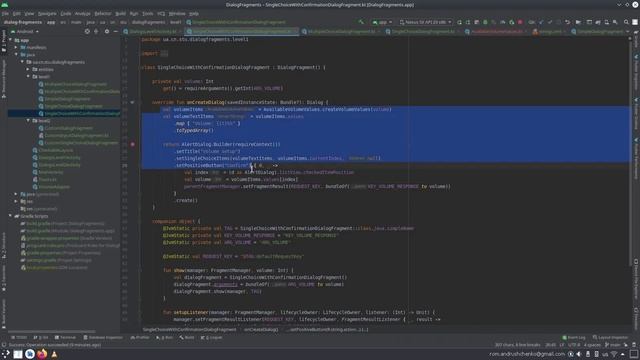Click the Expand/Collapse All icon in Project panel
The height and width of the screenshot is (360, 640).
[96, 31]
